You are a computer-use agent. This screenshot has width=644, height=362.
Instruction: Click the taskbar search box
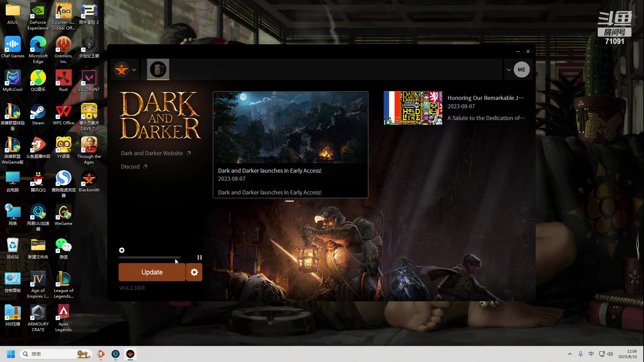click(56, 354)
